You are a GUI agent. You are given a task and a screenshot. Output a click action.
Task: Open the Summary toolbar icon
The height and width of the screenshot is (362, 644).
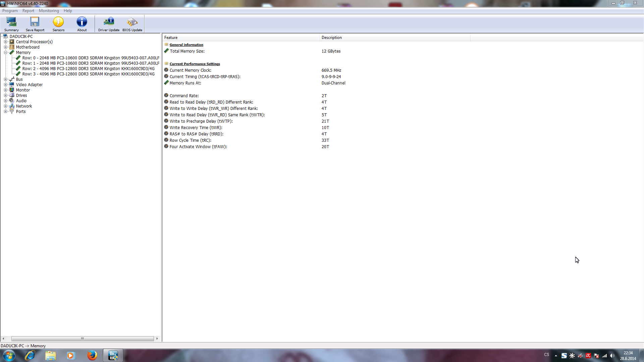(x=11, y=24)
